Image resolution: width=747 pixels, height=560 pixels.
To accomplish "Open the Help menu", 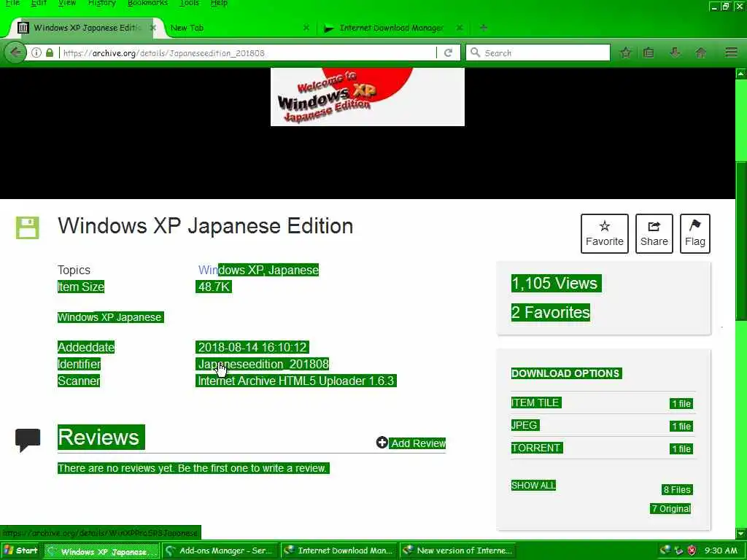I will 219,4.
